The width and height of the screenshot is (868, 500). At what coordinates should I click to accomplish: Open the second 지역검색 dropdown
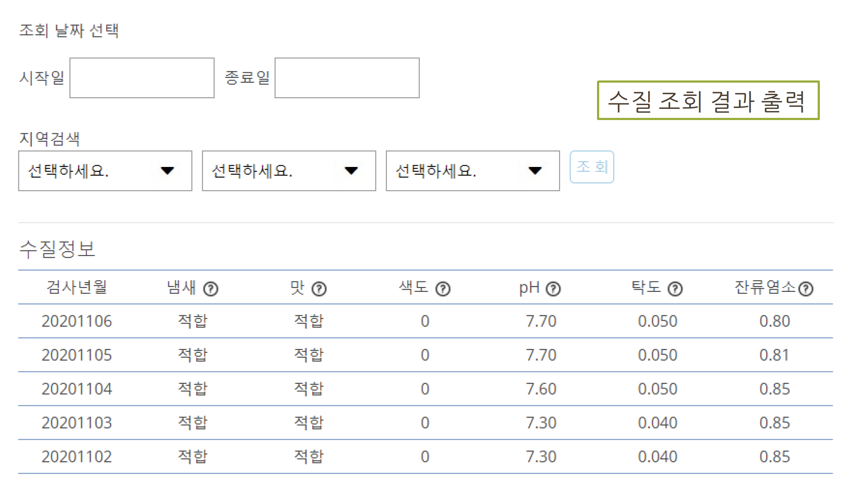[289, 171]
